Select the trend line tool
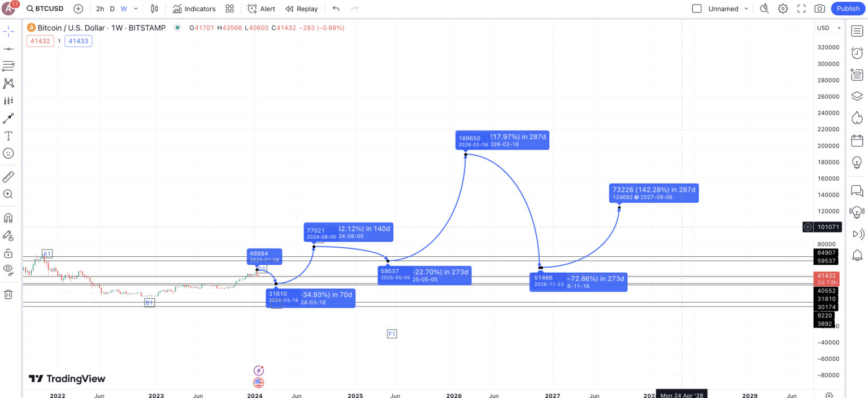The width and height of the screenshot is (868, 398). (8, 49)
